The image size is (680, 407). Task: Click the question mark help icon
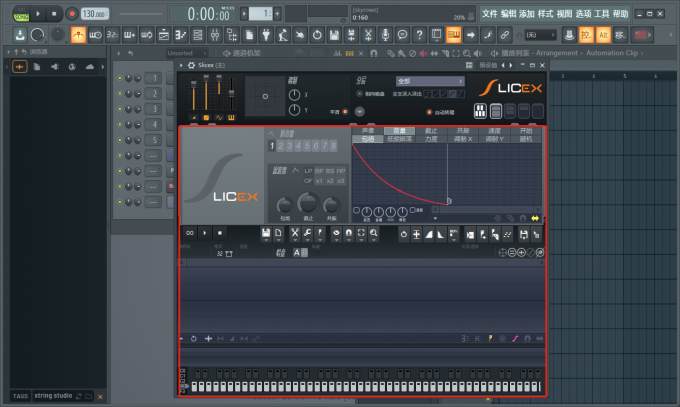[419, 35]
